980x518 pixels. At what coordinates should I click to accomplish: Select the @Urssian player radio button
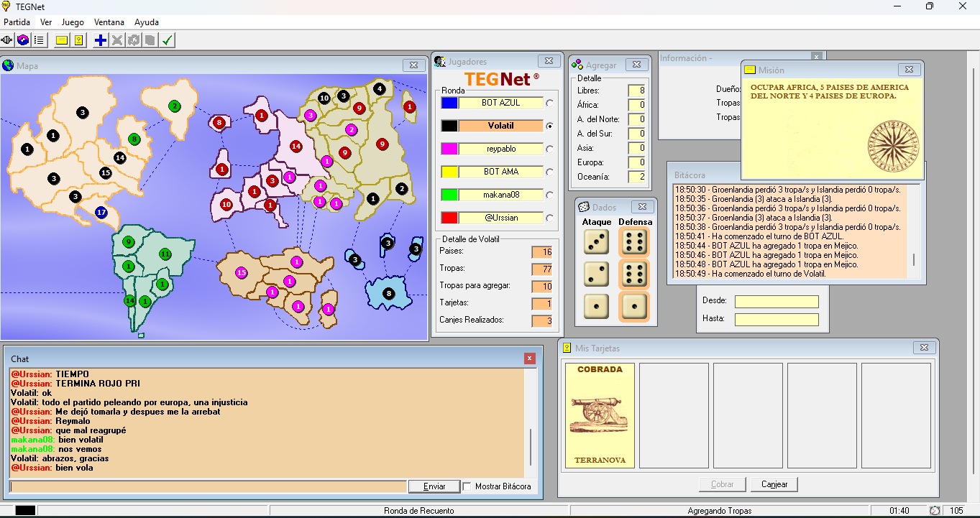(549, 218)
